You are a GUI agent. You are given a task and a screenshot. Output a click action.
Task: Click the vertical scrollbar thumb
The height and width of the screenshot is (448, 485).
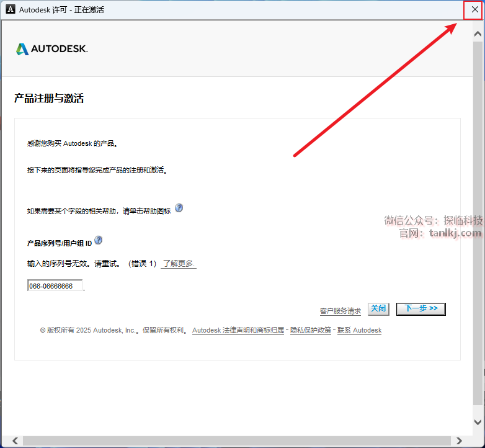tap(478, 223)
